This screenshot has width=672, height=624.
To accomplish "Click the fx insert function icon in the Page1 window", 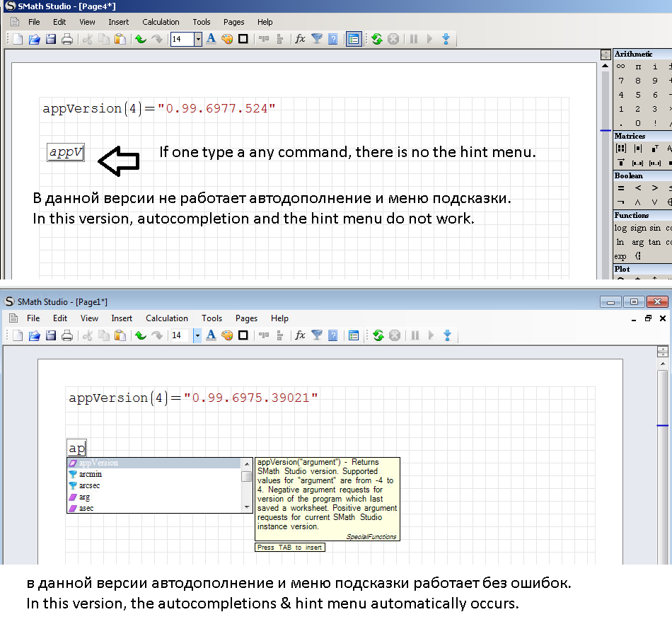I will (x=300, y=335).
